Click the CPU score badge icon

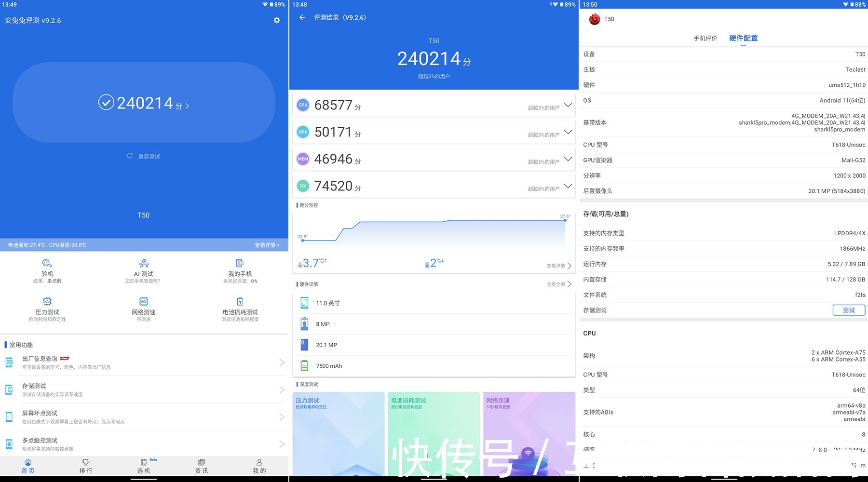click(x=303, y=105)
